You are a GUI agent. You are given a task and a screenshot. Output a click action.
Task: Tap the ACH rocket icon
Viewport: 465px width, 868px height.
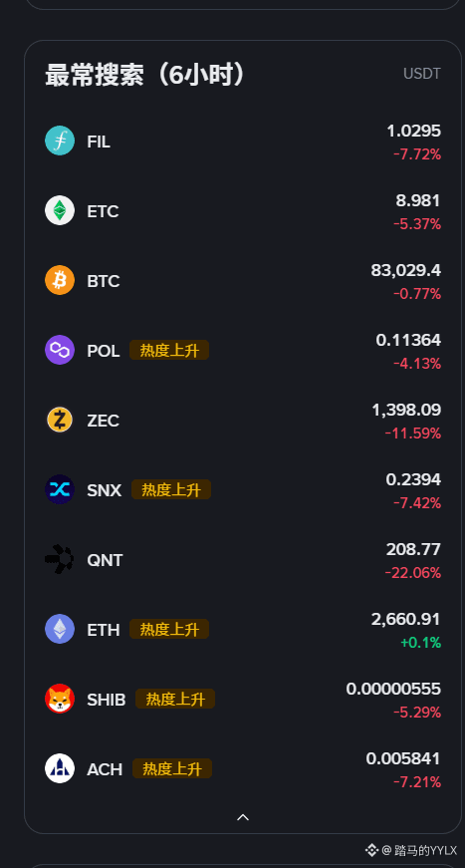(60, 768)
